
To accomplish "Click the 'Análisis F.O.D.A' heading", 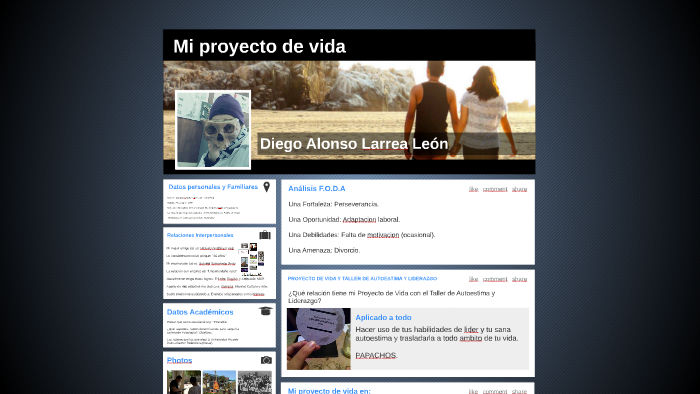I will [317, 189].
